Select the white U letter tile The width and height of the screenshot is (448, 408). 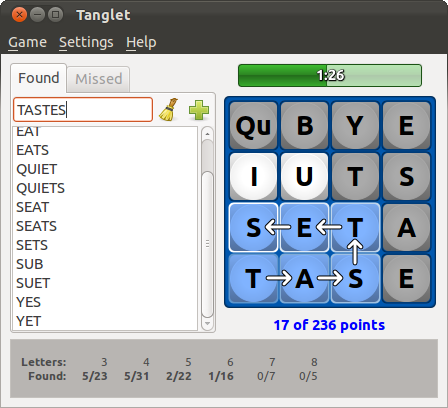tap(304, 176)
